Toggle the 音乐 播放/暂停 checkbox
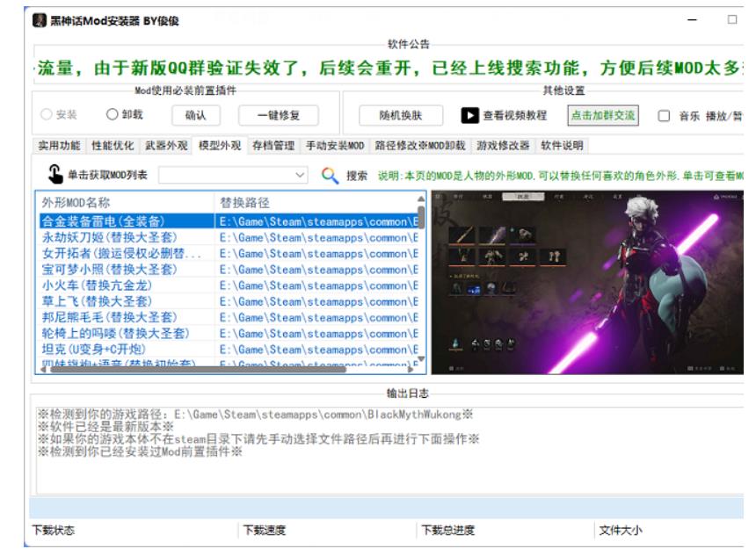756x549 pixels. [x=664, y=116]
